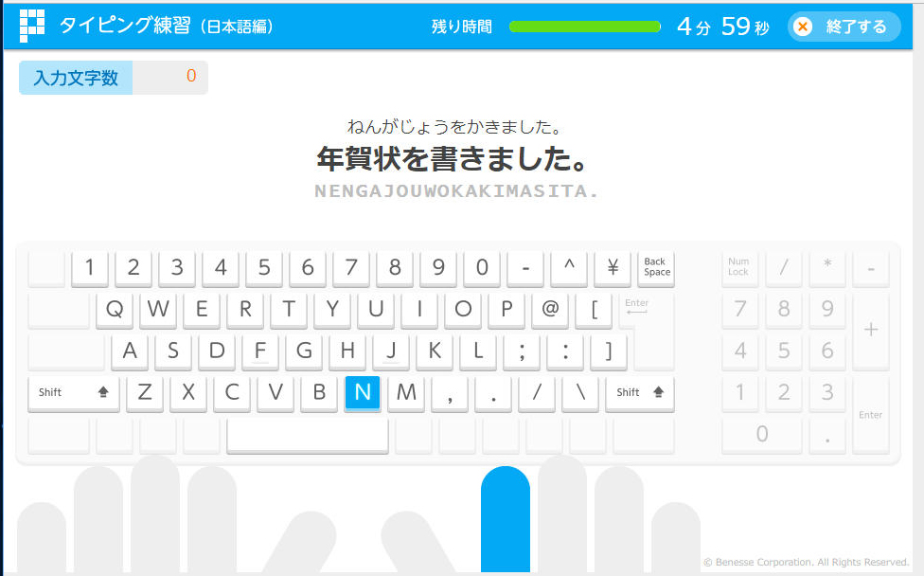The height and width of the screenshot is (576, 924).
Task: Click the K key on keyboard
Action: point(435,351)
